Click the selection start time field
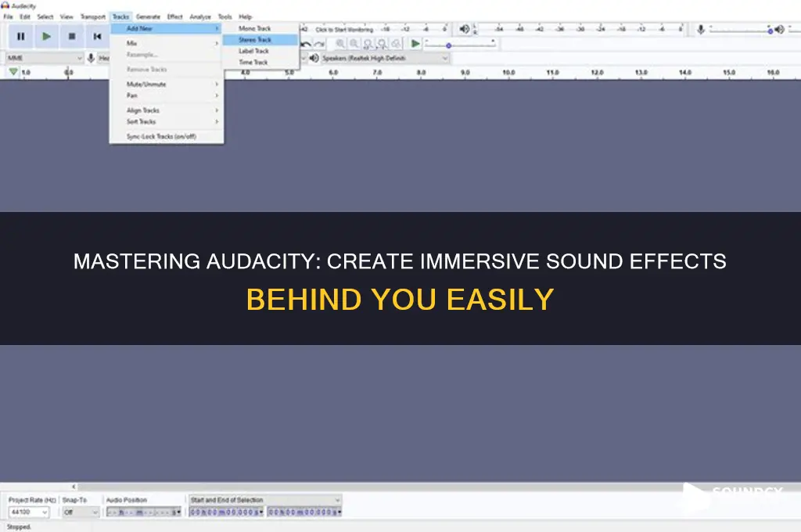Image resolution: width=801 pixels, height=532 pixels. 224,512
